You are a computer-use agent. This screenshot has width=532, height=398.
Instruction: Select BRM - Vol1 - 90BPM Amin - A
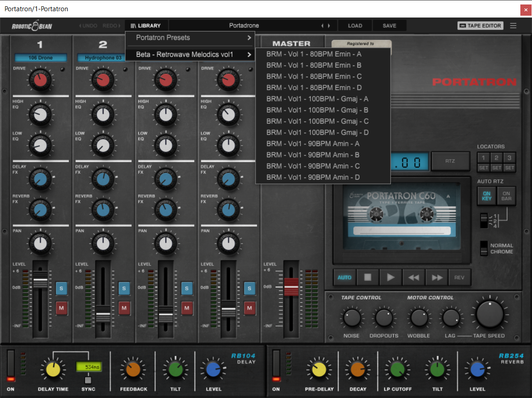pyautogui.click(x=313, y=144)
